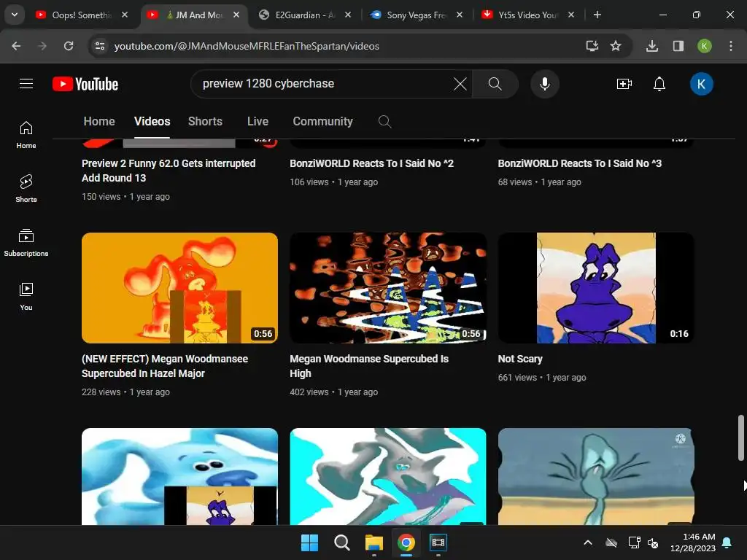Open a new browser tab
This screenshot has width=747, height=560.
(x=597, y=15)
